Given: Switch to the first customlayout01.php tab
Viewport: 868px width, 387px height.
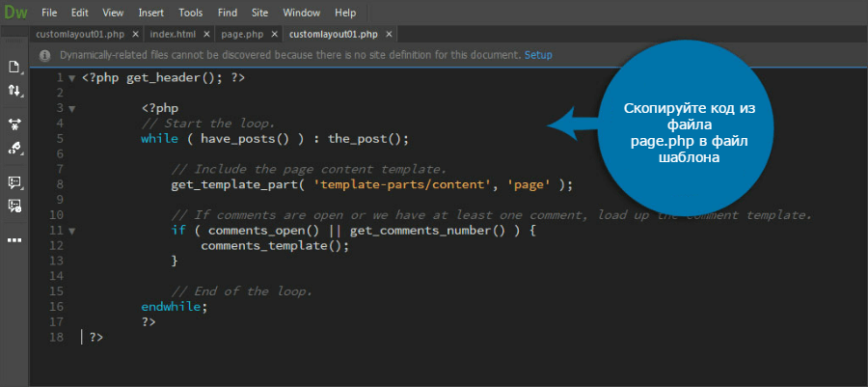Looking at the screenshot, I should [x=80, y=35].
